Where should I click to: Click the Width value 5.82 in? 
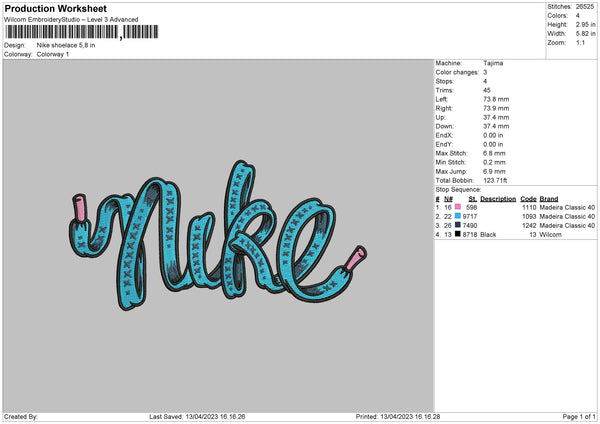pyautogui.click(x=585, y=34)
